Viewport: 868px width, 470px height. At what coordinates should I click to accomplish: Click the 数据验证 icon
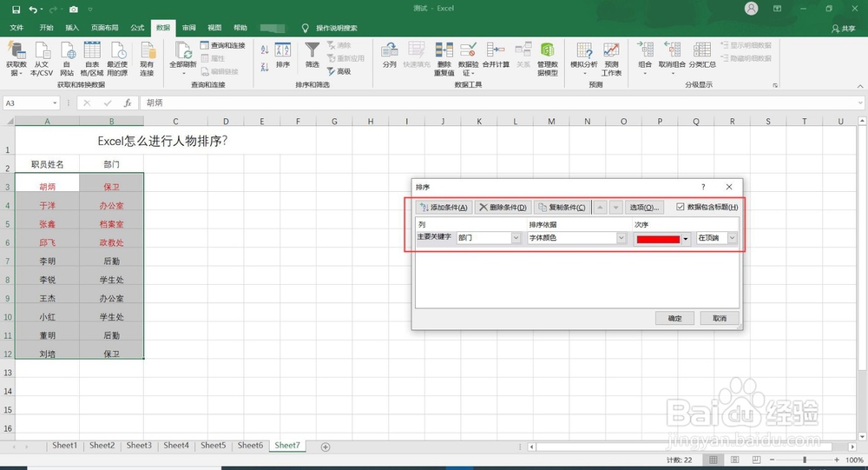(x=469, y=51)
